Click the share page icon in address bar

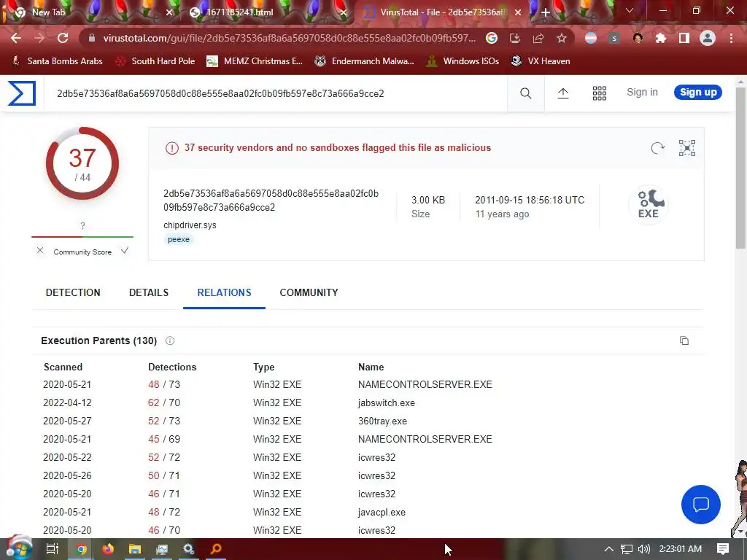pos(538,38)
